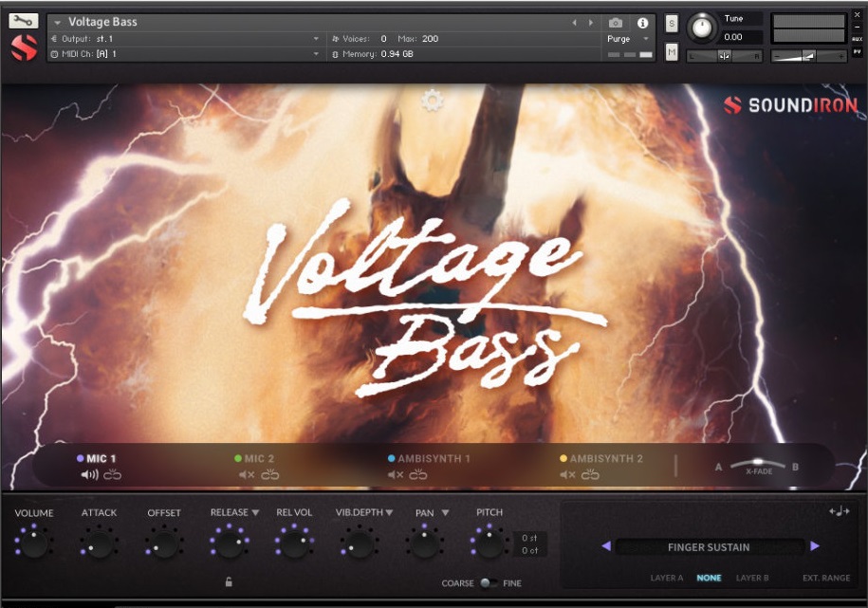Open the wrench instrument edit tool
The width and height of the screenshot is (868, 608).
click(24, 21)
